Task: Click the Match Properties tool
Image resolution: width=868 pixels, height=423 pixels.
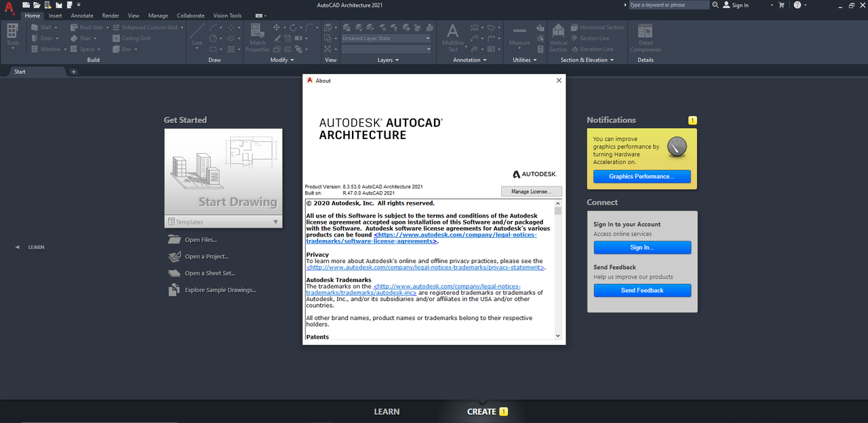Action: click(258, 37)
